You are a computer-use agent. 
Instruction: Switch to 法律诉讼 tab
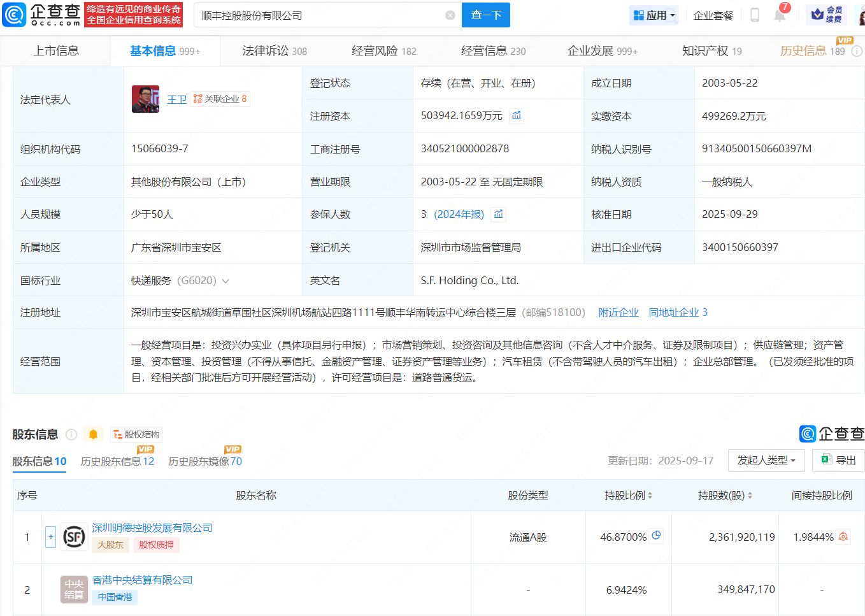click(x=274, y=51)
